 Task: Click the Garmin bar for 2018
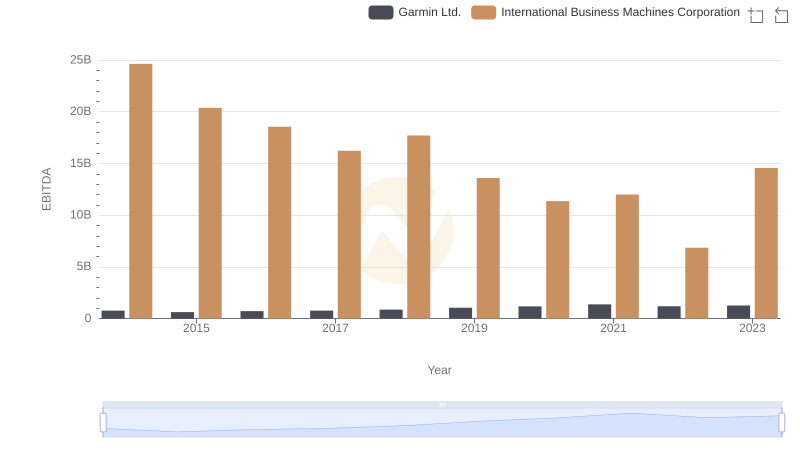tap(391, 314)
